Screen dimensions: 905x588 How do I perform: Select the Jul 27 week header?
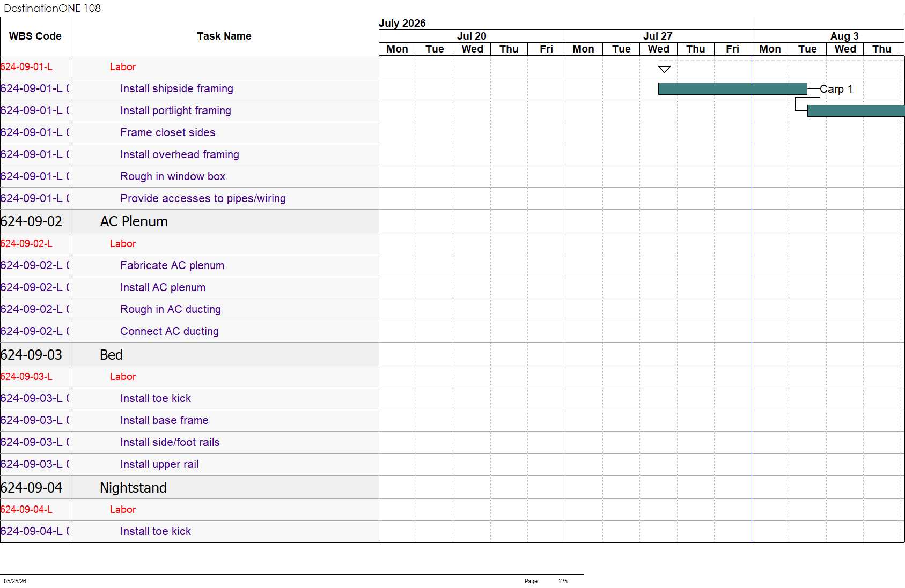click(x=658, y=36)
